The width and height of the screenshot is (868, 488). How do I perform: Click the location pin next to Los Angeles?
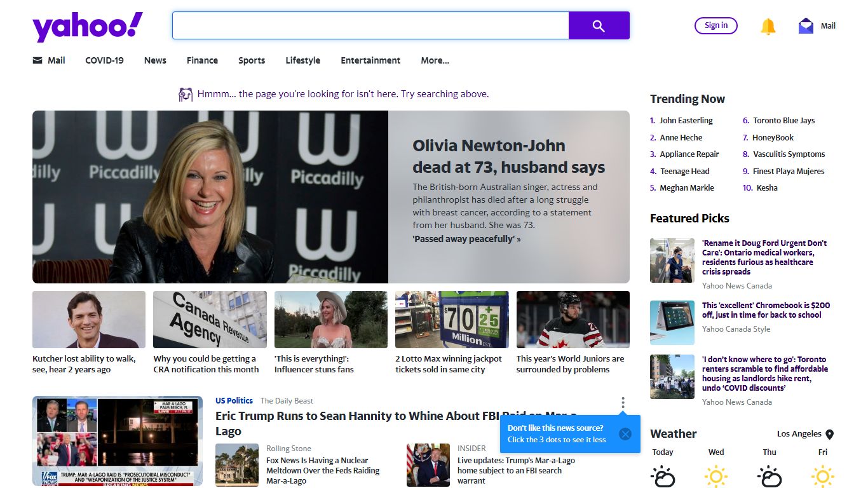829,435
